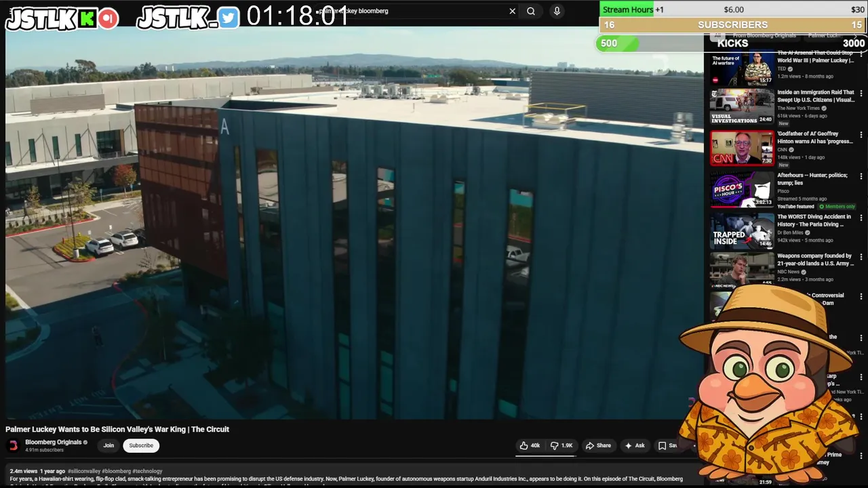Click 'The AI Arsenal That Could Stop World War III' title
868x488 pixels.
point(816,56)
